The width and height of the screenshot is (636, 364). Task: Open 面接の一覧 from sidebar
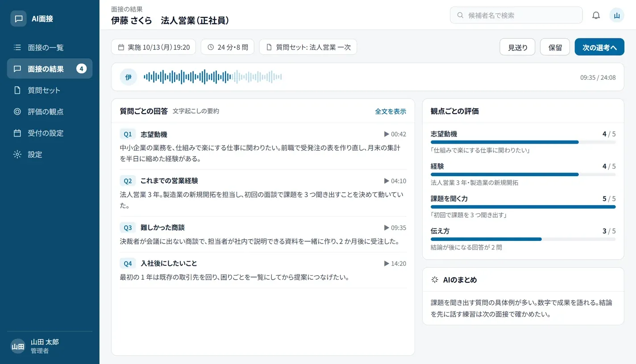pyautogui.click(x=50, y=47)
